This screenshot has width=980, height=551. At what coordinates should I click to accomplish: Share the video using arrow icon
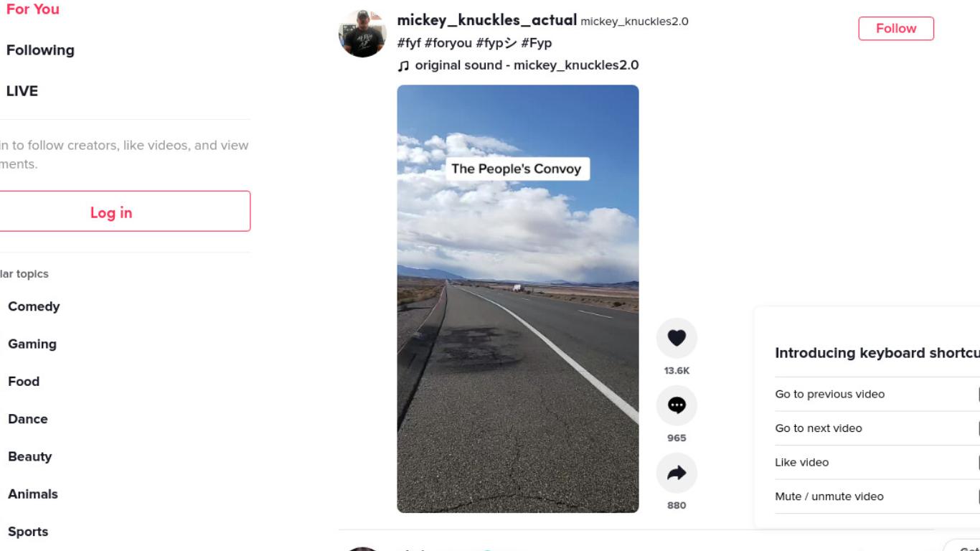(677, 473)
